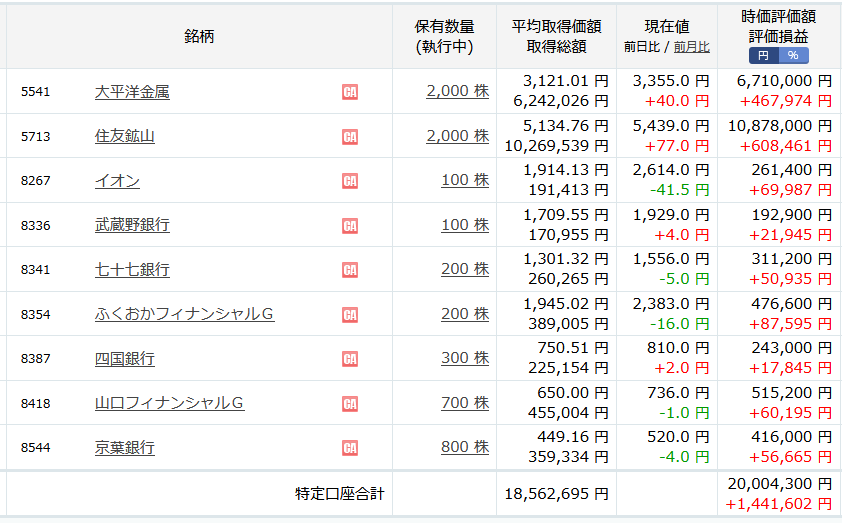Click profit value +467,974 円

click(786, 101)
